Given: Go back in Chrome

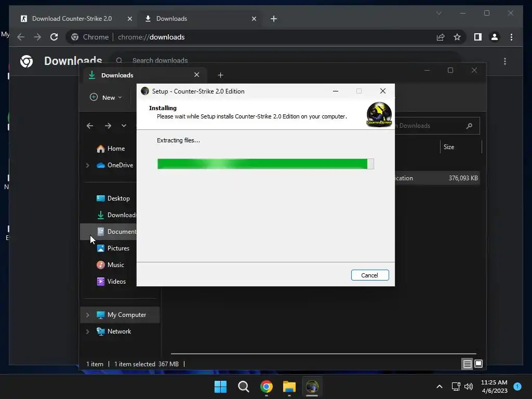Looking at the screenshot, I should click(x=21, y=37).
